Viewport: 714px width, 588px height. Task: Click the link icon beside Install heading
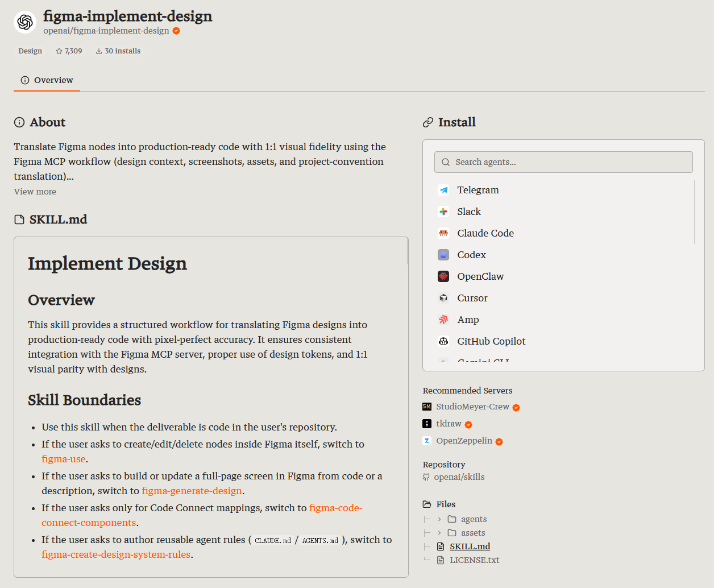[x=428, y=122]
